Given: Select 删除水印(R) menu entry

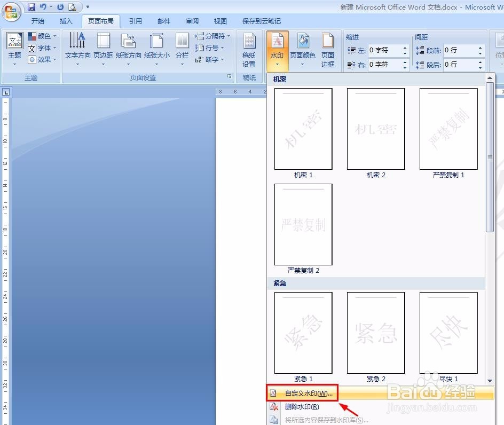Looking at the screenshot, I should pos(381,407).
